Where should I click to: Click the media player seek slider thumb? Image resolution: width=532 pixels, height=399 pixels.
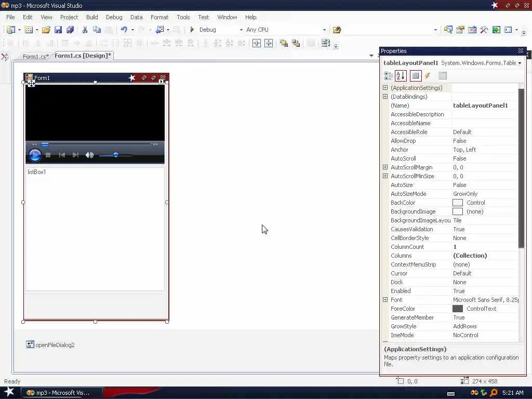click(x=45, y=144)
